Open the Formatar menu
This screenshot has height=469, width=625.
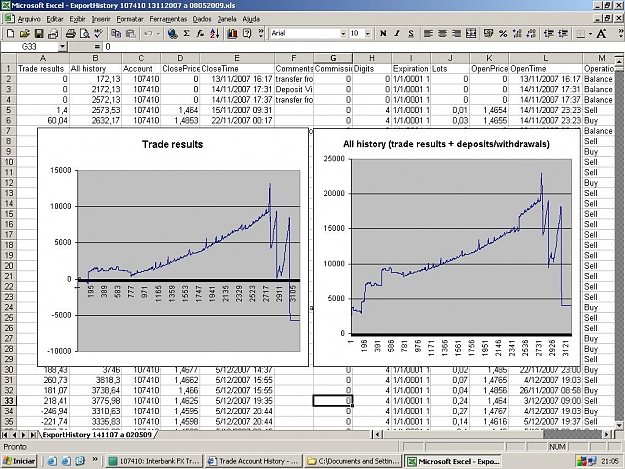[130, 19]
